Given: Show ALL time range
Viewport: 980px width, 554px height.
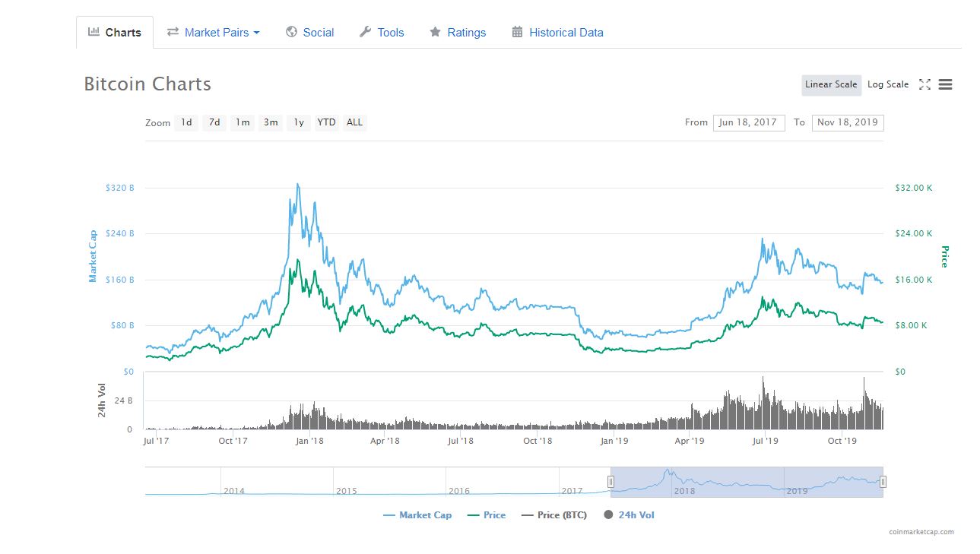Looking at the screenshot, I should tap(354, 122).
